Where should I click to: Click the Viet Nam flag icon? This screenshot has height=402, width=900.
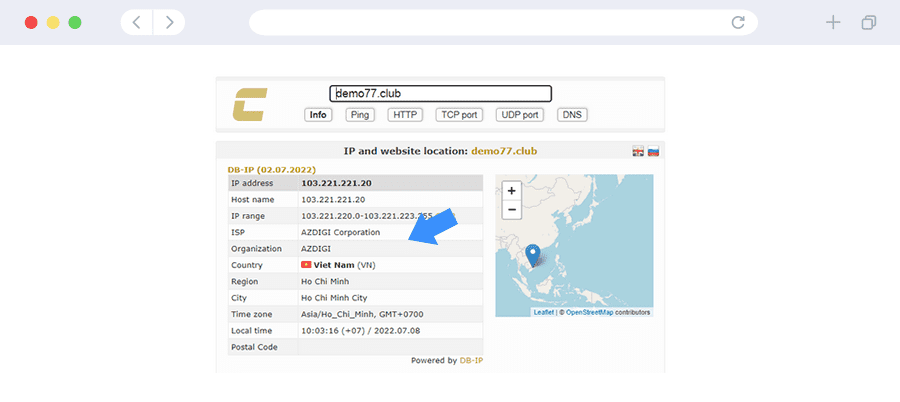click(306, 265)
